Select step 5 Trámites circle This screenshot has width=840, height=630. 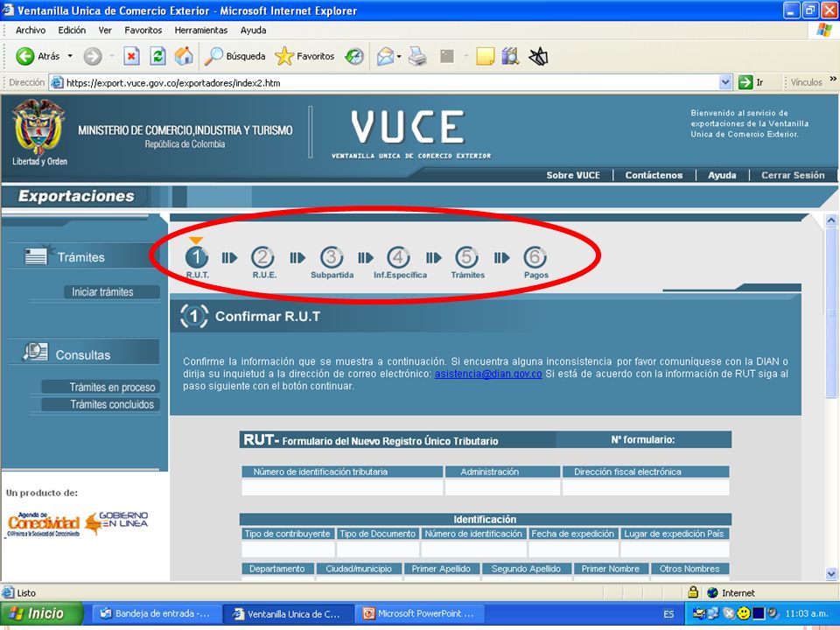click(466, 257)
